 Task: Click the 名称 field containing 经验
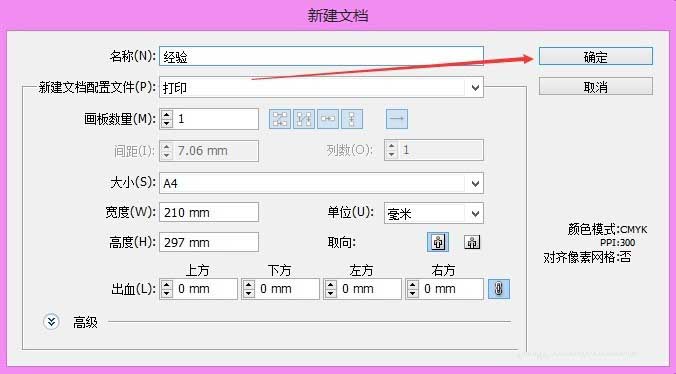(321, 56)
